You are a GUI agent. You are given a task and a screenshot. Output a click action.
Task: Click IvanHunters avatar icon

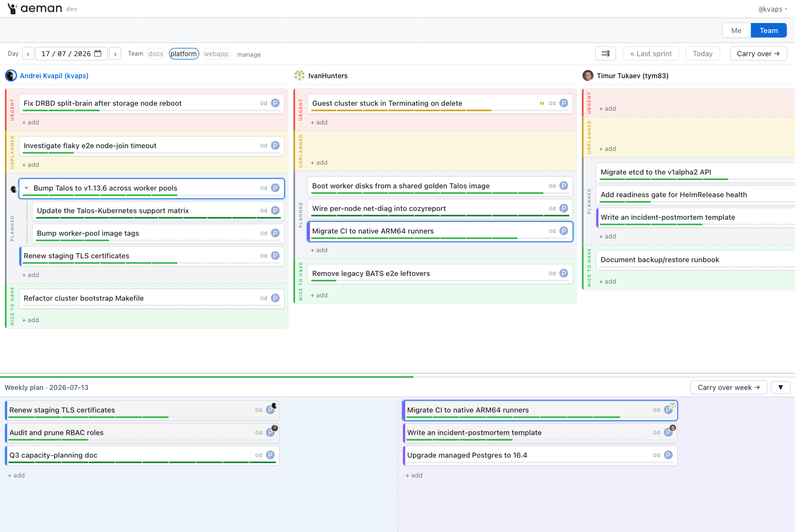tap(300, 75)
